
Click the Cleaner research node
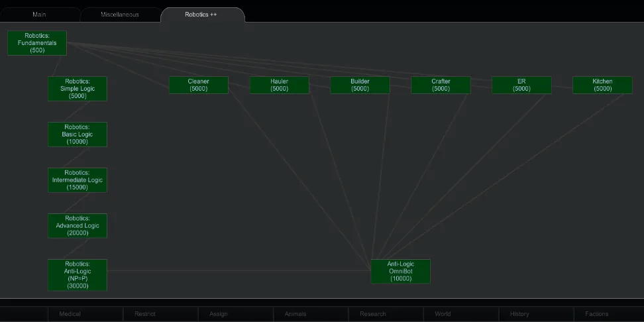[x=199, y=85]
